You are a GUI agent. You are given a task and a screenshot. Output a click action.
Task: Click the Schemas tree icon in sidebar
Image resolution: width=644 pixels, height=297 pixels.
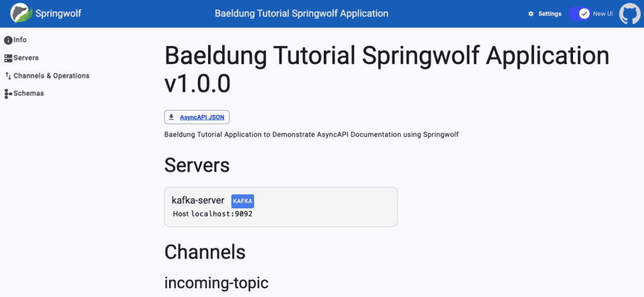click(x=8, y=94)
